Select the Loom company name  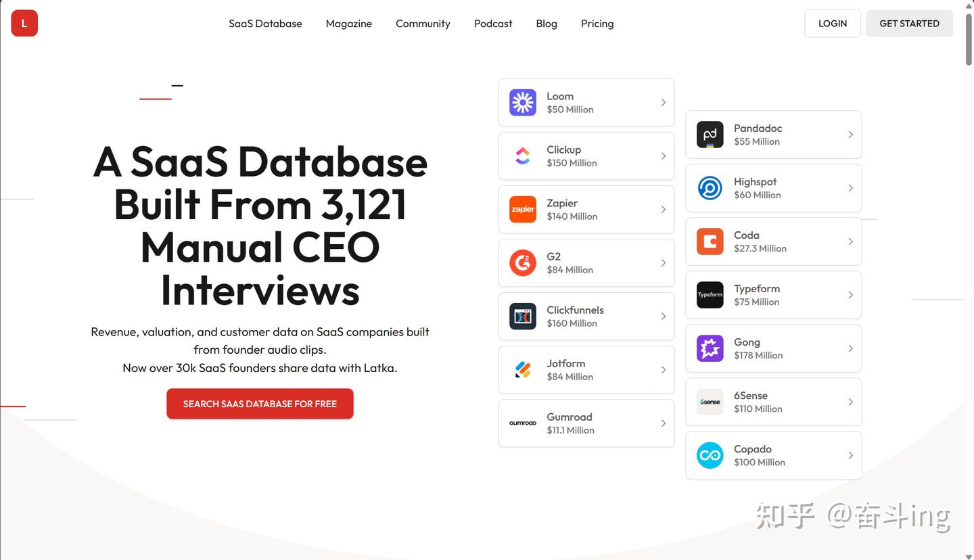click(x=560, y=96)
